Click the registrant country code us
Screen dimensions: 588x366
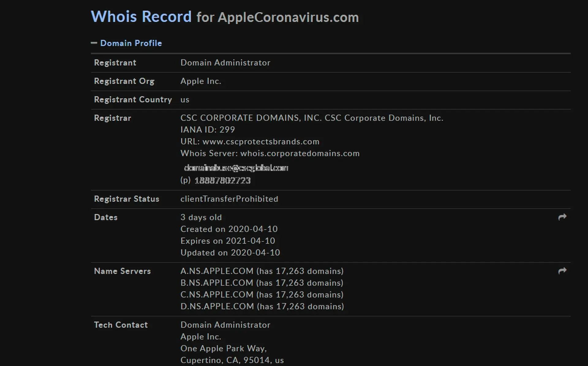click(x=185, y=100)
